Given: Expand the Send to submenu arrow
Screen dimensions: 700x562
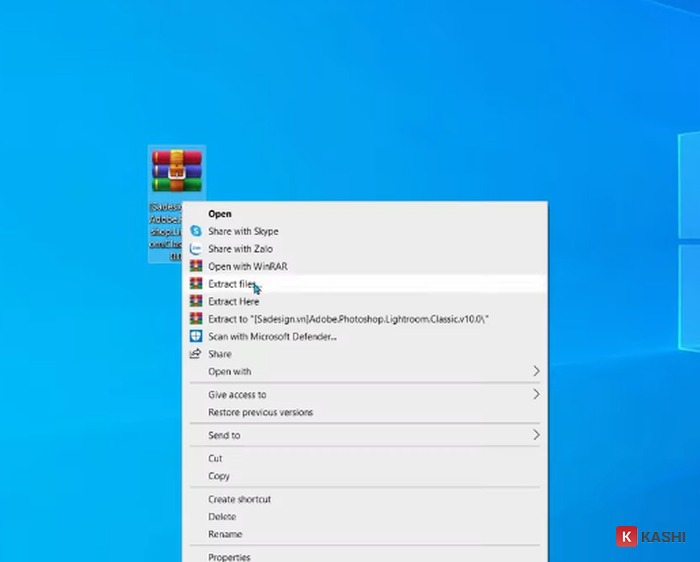Looking at the screenshot, I should [x=536, y=435].
